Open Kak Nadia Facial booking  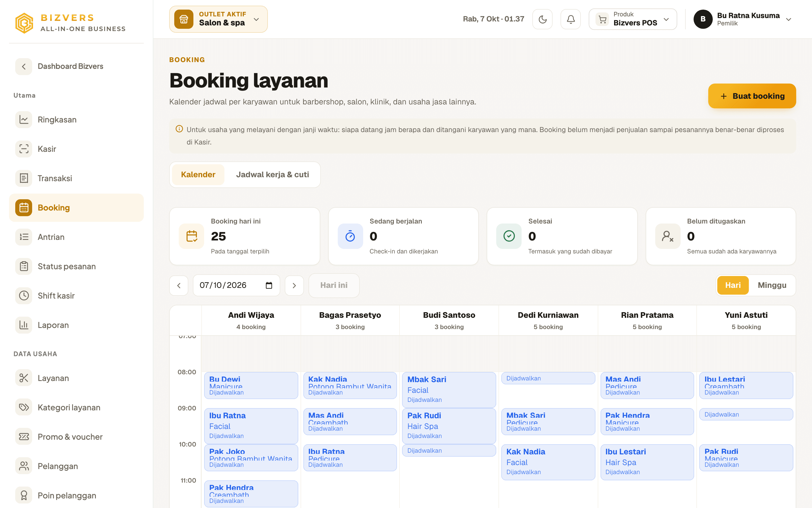tap(548, 462)
